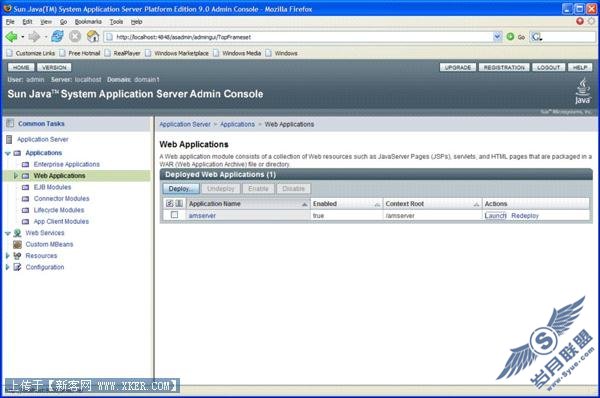Screen dimensions: 600x398
Task: Click the Java logo in the banner
Action: pyautogui.click(x=582, y=91)
